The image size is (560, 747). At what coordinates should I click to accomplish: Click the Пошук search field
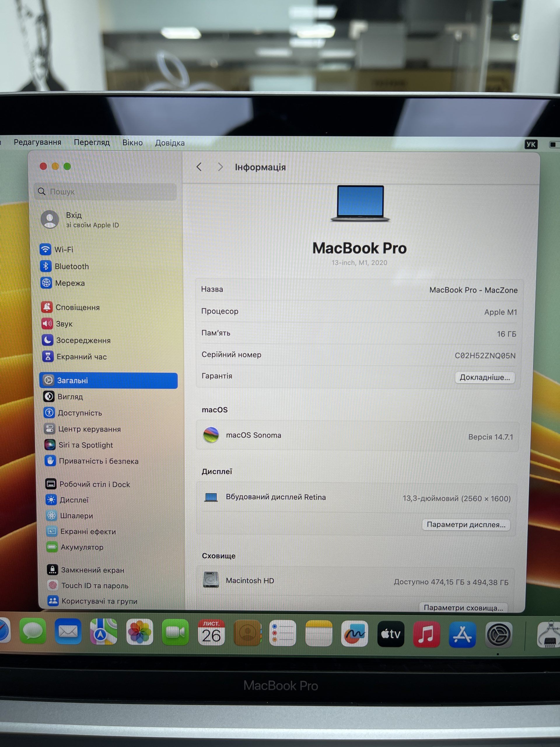(105, 192)
